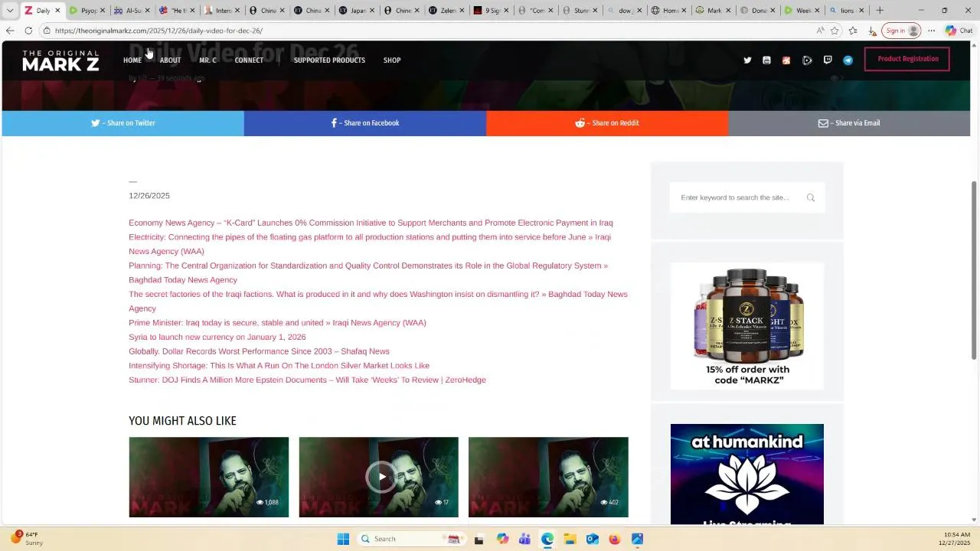Open a new browser tab with plus
This screenshot has width=980, height=551.
pos(880,11)
